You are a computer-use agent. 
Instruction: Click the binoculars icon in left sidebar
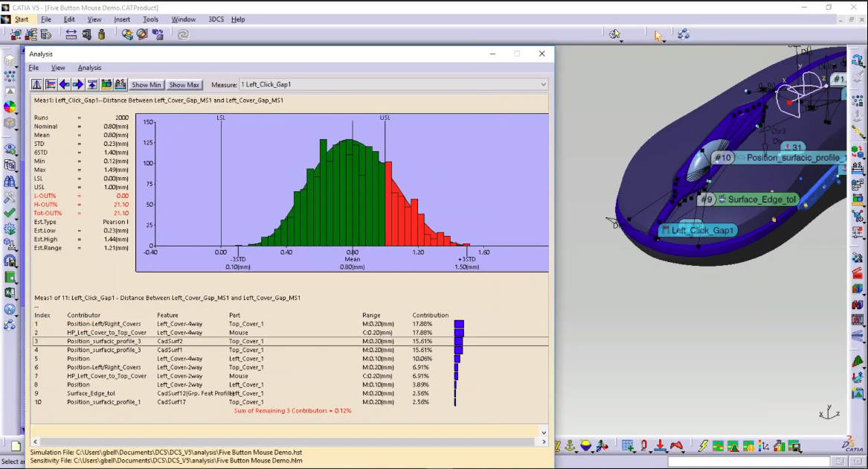pyautogui.click(x=10, y=182)
